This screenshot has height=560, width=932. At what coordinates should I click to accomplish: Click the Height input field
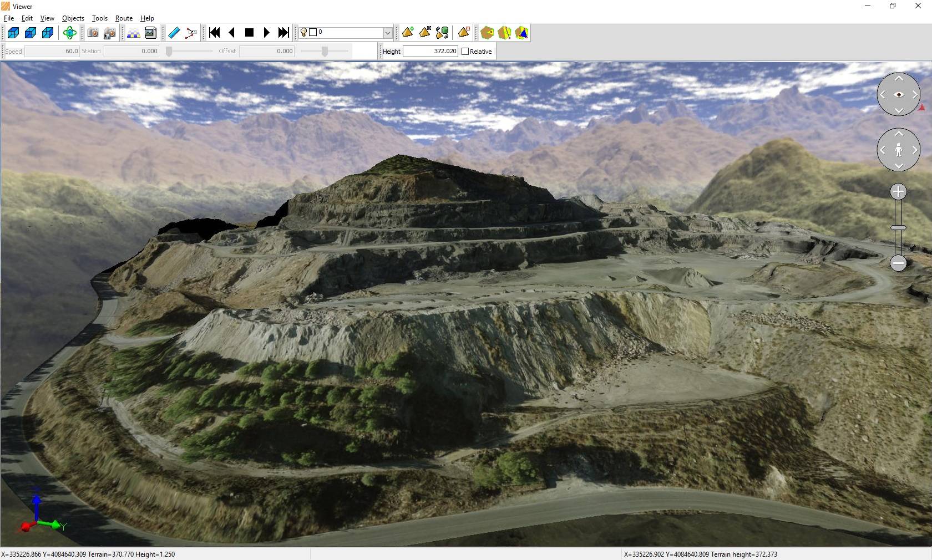coord(430,51)
